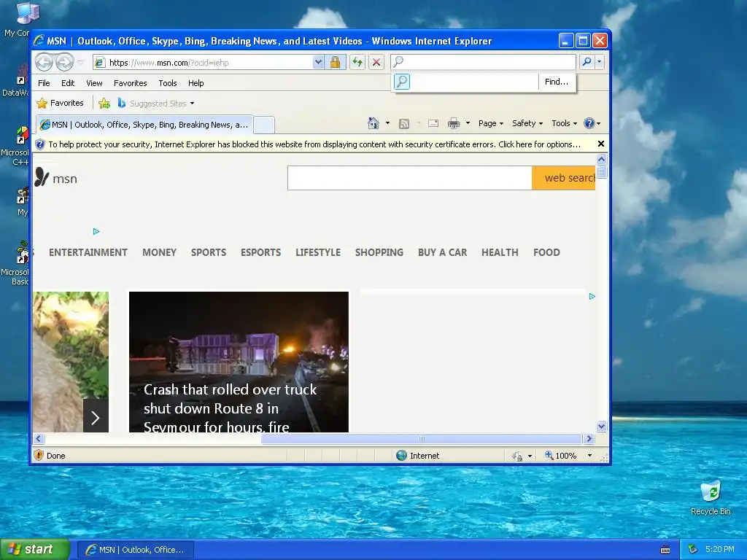This screenshot has height=560, width=747.
Task: Refresh the page with green arrows icon
Action: pyautogui.click(x=357, y=63)
